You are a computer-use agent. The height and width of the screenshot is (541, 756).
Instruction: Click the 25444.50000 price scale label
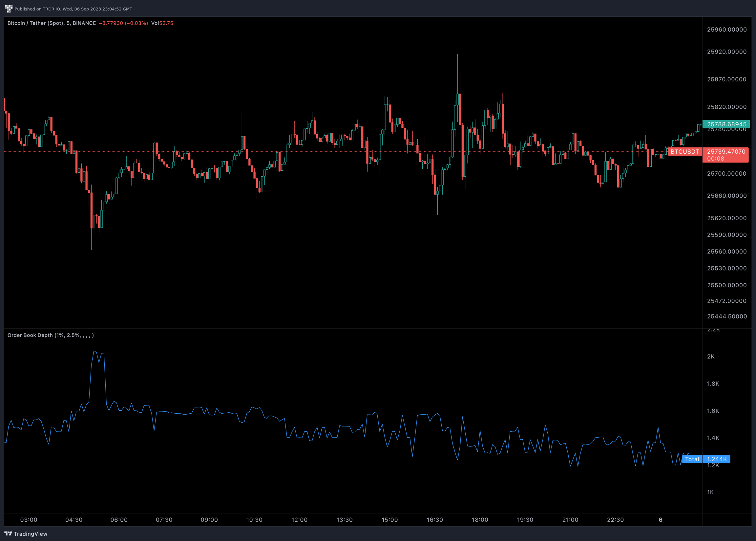[x=727, y=316]
